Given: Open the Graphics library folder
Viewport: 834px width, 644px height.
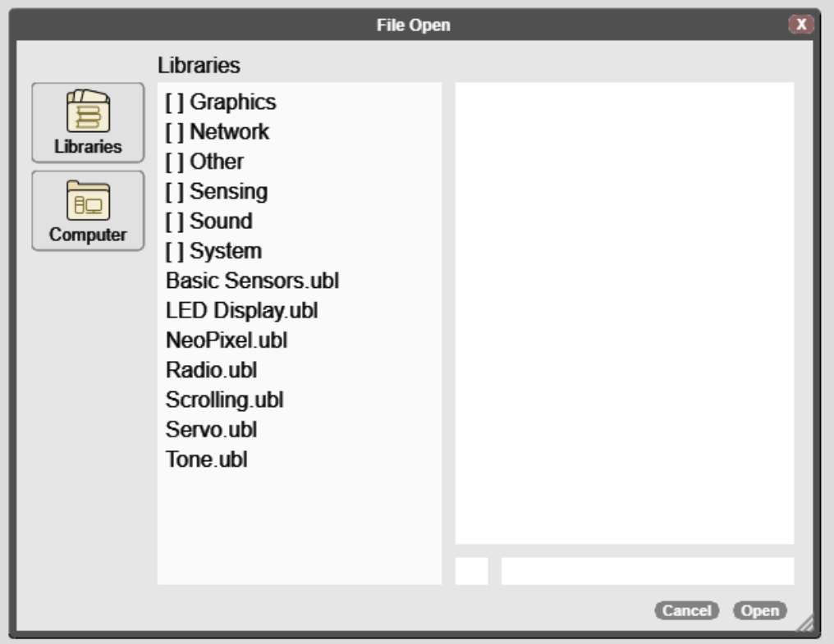Looking at the screenshot, I should click(x=220, y=103).
